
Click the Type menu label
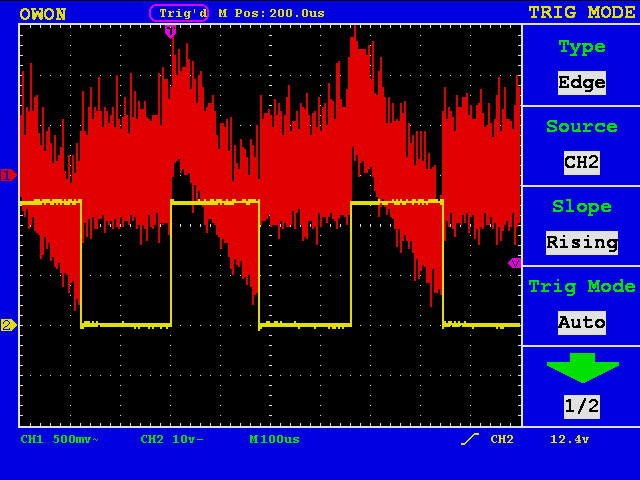coord(582,47)
